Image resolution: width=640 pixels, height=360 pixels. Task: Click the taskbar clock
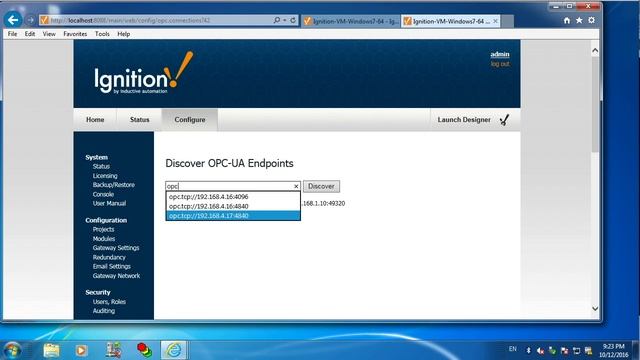(613, 351)
